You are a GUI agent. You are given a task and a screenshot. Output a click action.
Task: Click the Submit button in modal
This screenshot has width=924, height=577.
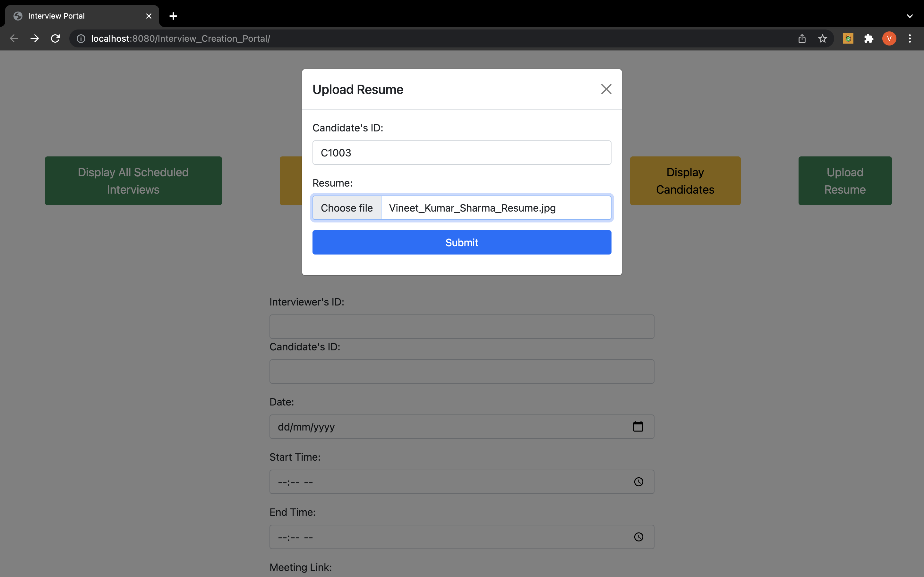coord(462,242)
